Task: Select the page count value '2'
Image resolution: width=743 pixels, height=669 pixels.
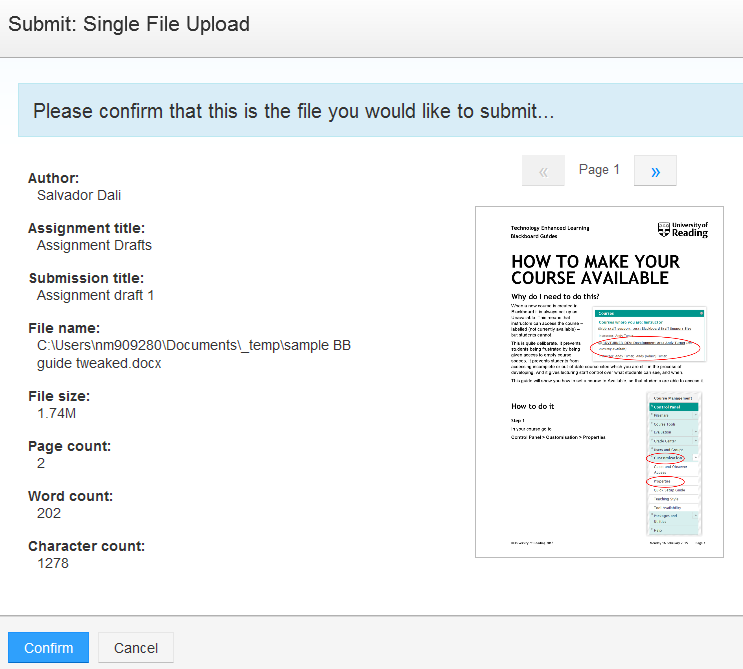Action: click(41, 463)
